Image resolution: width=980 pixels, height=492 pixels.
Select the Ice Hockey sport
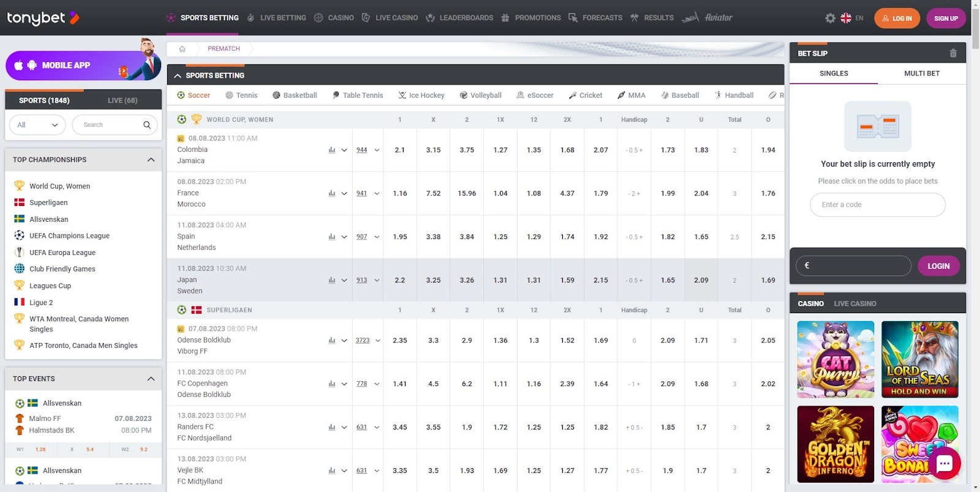click(421, 96)
